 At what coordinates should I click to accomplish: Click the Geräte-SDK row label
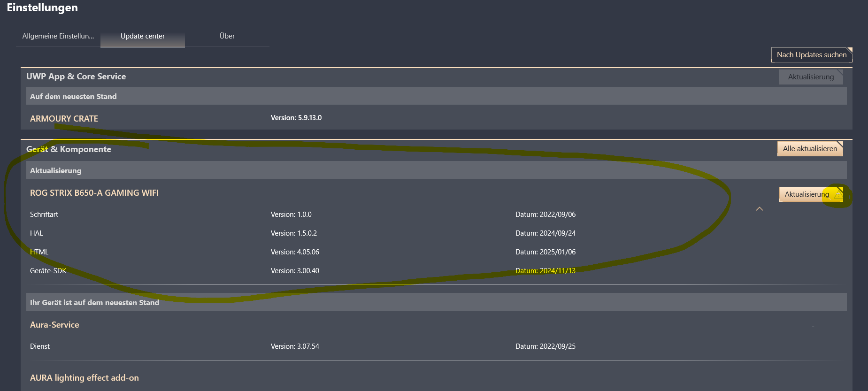[x=48, y=271]
